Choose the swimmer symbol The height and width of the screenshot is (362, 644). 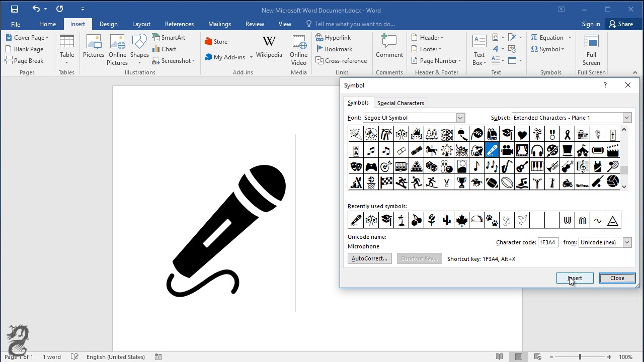(522, 182)
